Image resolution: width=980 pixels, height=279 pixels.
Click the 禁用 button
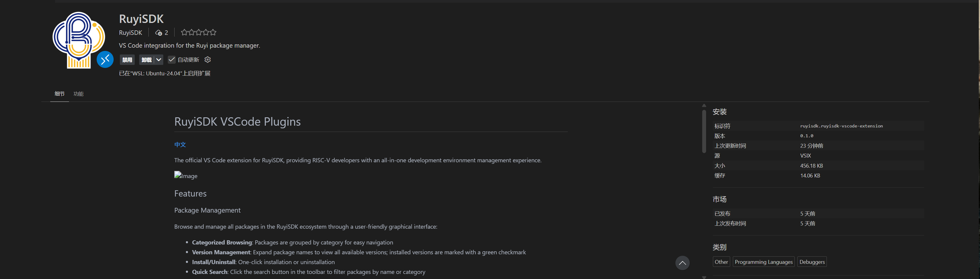click(127, 60)
